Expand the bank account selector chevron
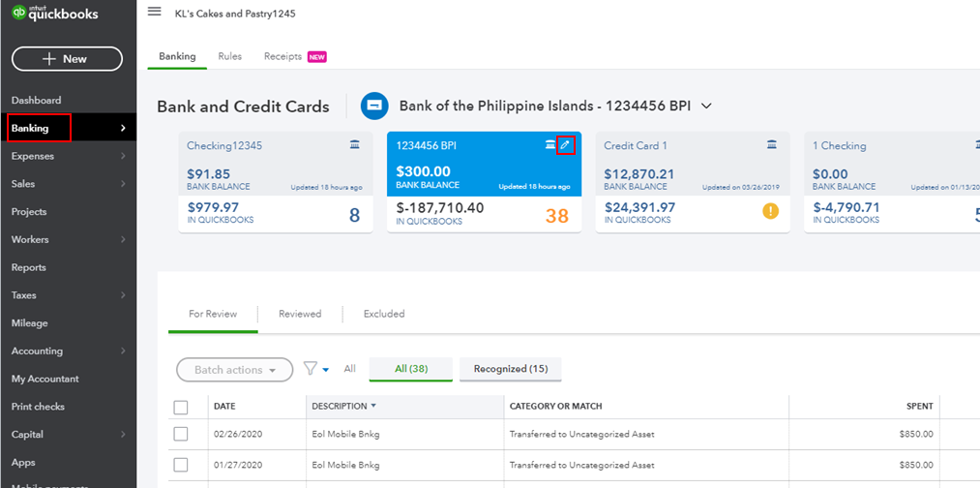The width and height of the screenshot is (980, 488). click(x=706, y=107)
